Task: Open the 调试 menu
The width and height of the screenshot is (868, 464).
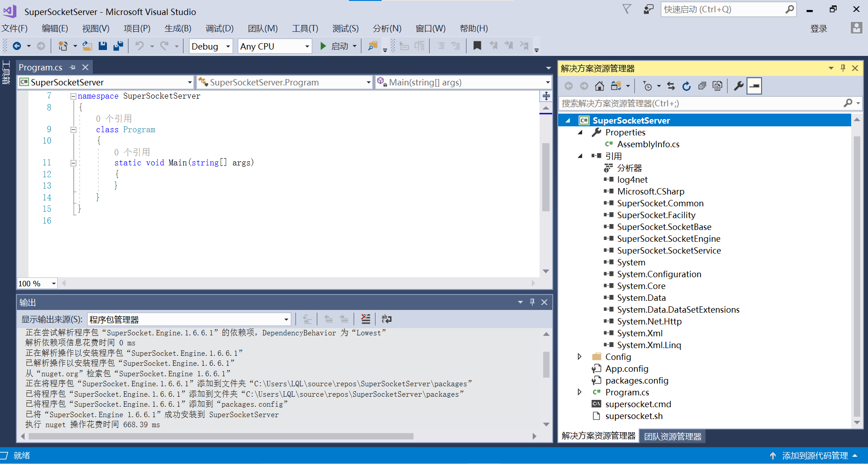Action: [219, 28]
